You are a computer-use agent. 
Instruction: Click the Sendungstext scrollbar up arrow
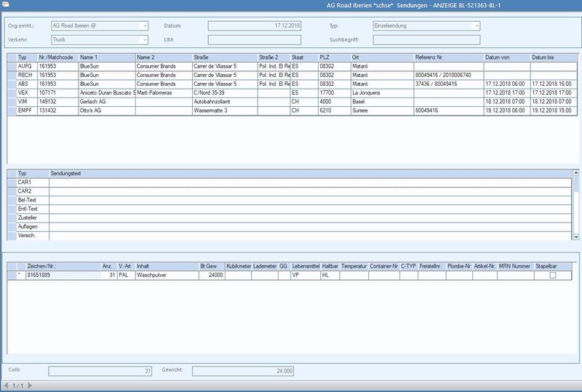[x=576, y=172]
